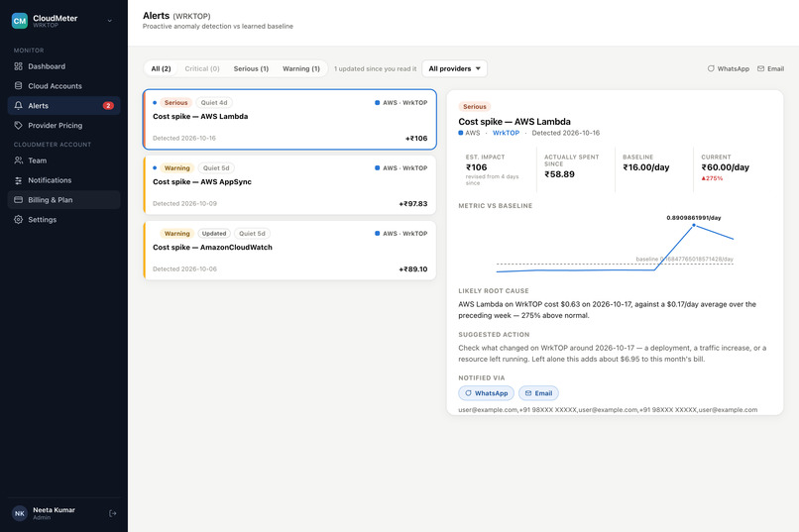Screen dimensions: 799x532
Task: Open the All providers dropdown
Action: 455,68
